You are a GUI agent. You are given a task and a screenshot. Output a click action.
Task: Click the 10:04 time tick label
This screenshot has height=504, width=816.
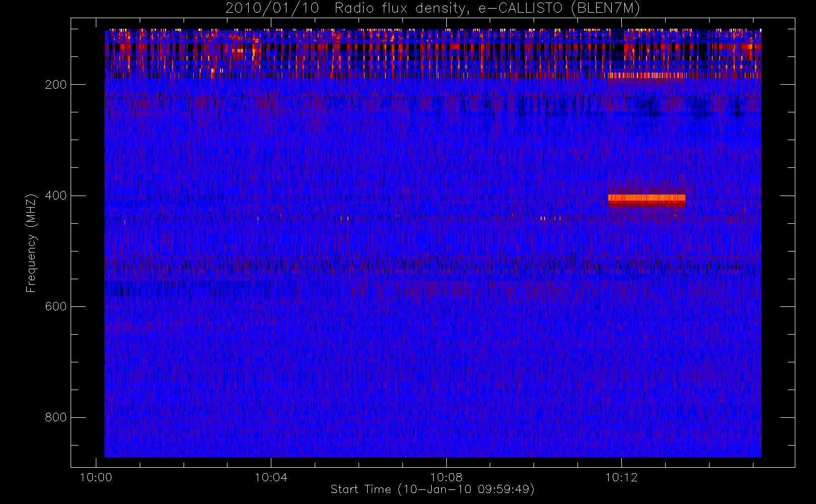pyautogui.click(x=271, y=477)
